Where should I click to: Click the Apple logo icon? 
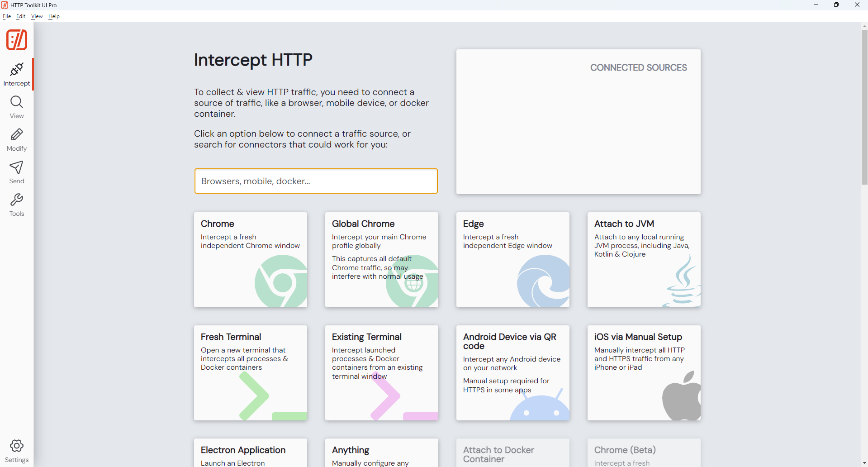coord(681,396)
